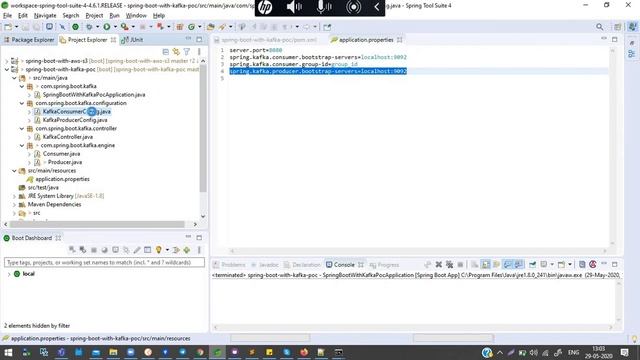Switch to the JUnit tab
This screenshot has width=640, height=360.
click(132, 40)
